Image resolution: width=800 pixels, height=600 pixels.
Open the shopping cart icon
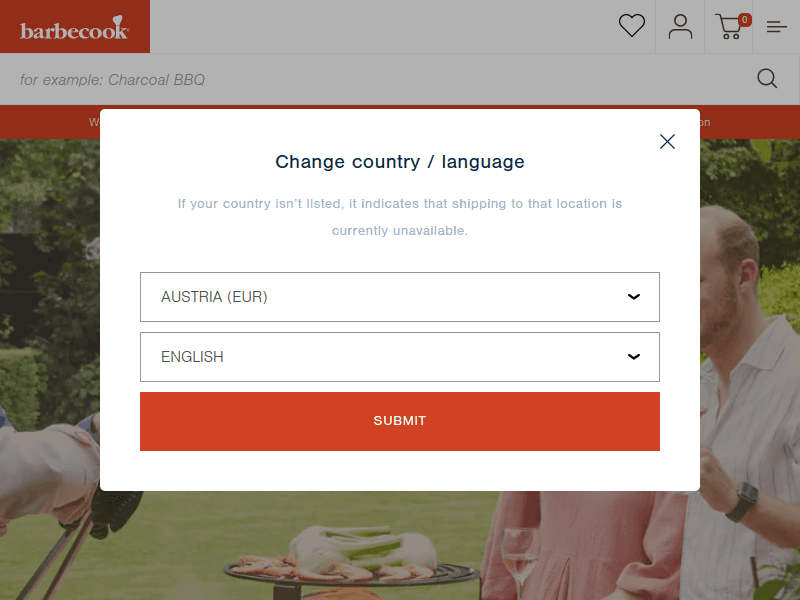(x=729, y=27)
